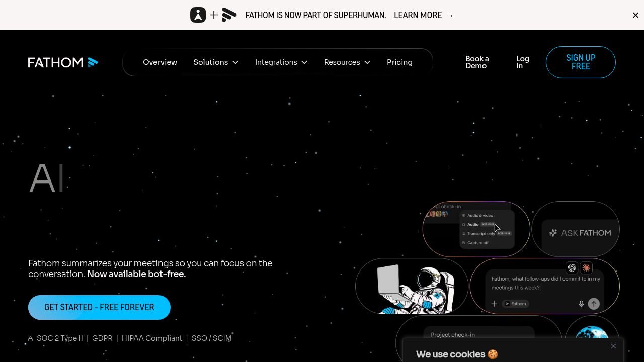644x362 pixels.
Task: Click the Fathom stripe logo in banner
Action: pyautogui.click(x=229, y=15)
